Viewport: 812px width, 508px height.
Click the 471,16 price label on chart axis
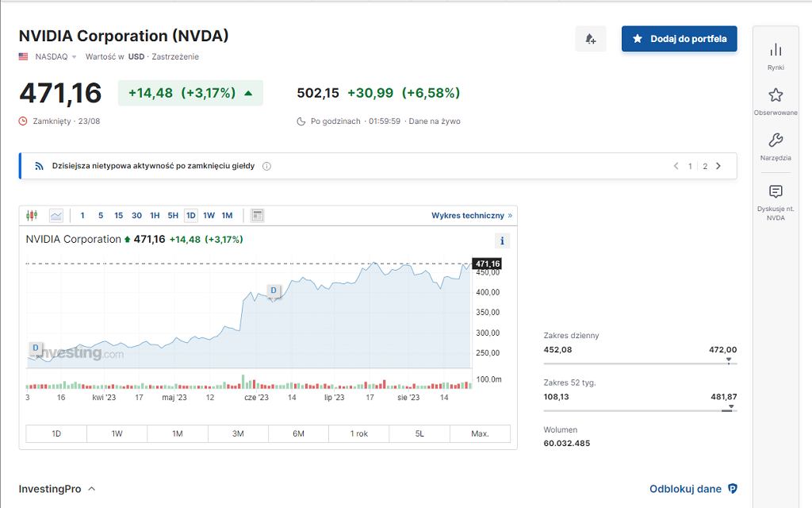tap(488, 264)
